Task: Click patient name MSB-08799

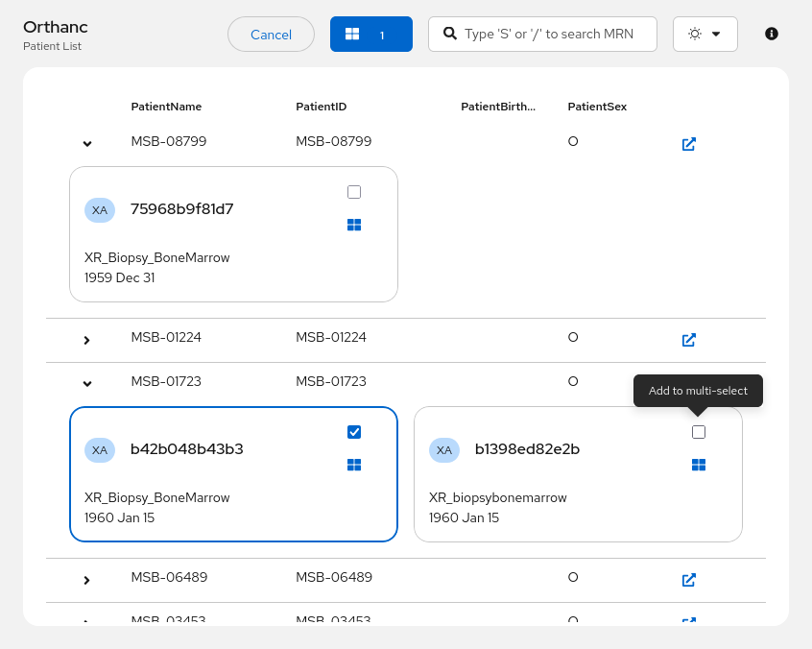Action: point(169,141)
